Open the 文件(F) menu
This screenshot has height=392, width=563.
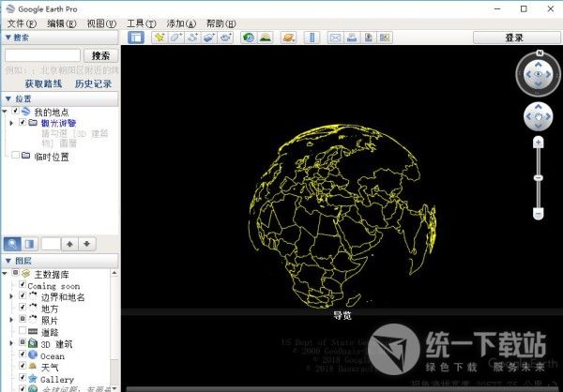click(x=22, y=23)
